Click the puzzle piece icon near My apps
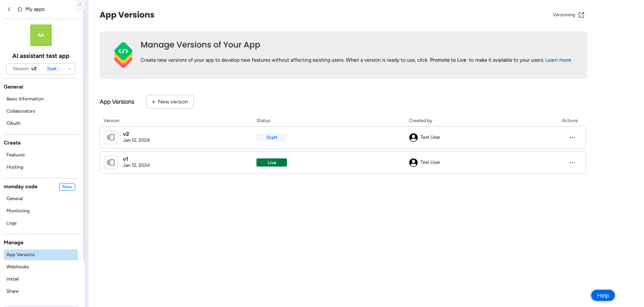 20,9
